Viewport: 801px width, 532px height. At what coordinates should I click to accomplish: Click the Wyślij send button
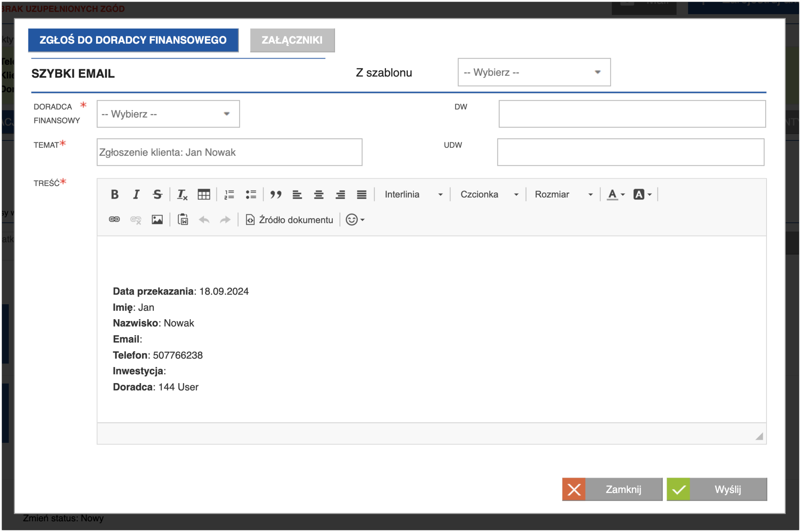(716, 489)
